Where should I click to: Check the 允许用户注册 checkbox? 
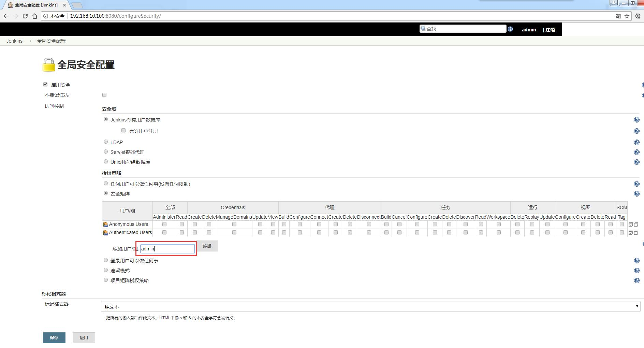[x=123, y=130]
